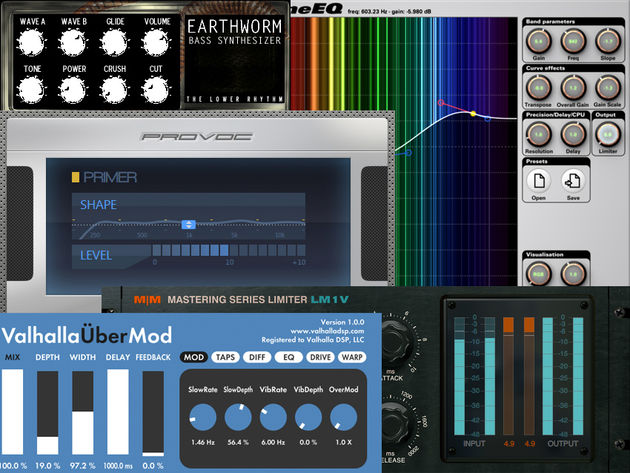Click the yellow EQ curve node
Image resolution: width=630 pixels, height=473 pixels.
[x=473, y=114]
